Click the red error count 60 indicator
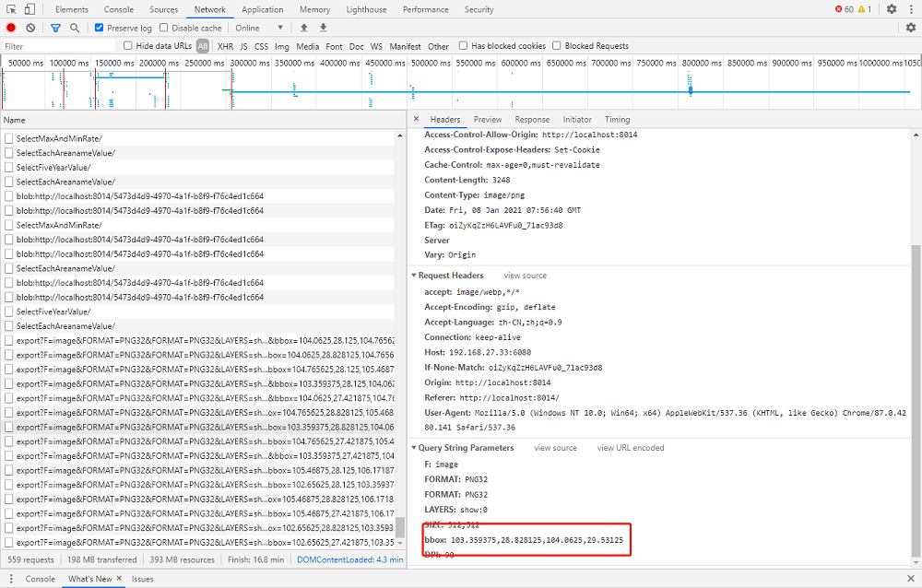The image size is (922, 588). tap(845, 9)
